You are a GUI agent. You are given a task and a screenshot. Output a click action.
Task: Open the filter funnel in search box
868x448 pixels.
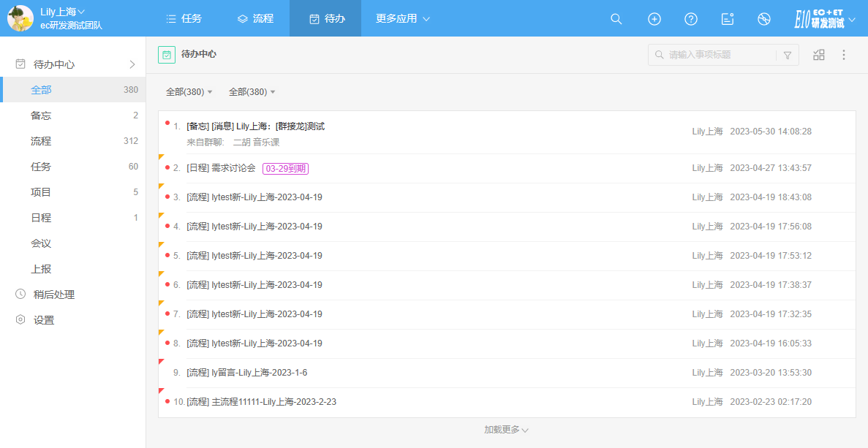point(788,55)
